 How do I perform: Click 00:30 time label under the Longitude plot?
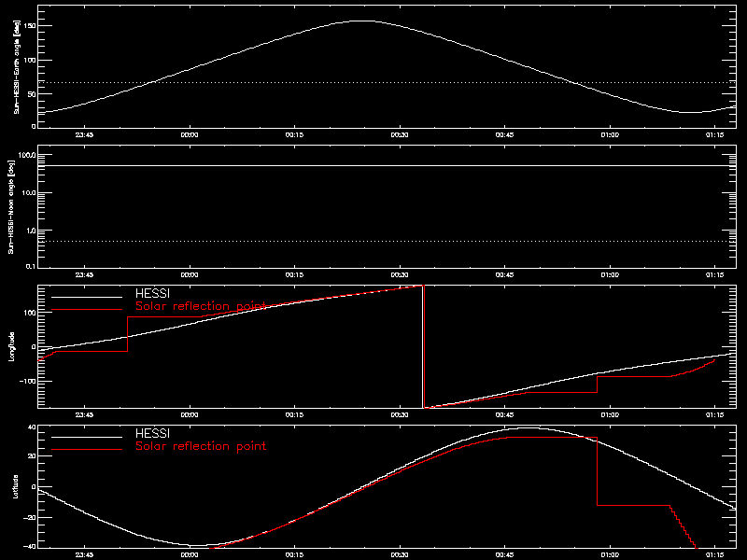400,414
